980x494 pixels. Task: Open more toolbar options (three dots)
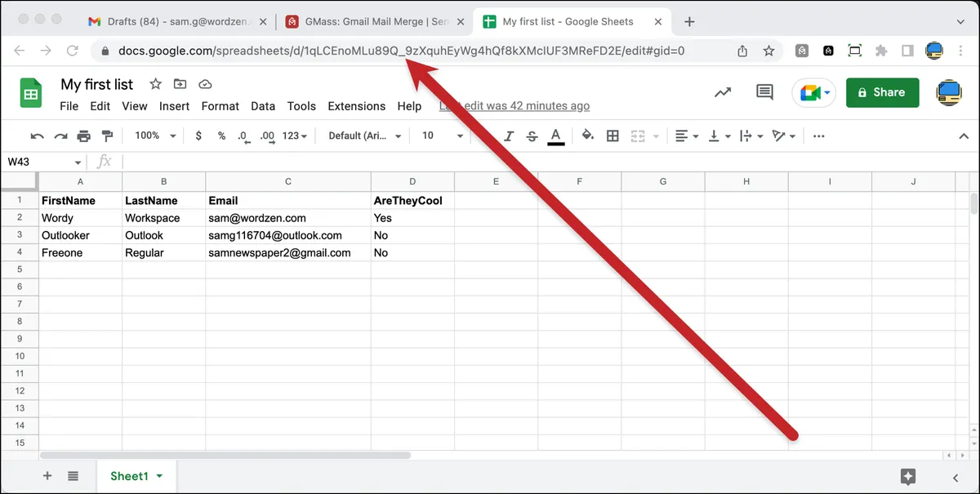pos(819,136)
